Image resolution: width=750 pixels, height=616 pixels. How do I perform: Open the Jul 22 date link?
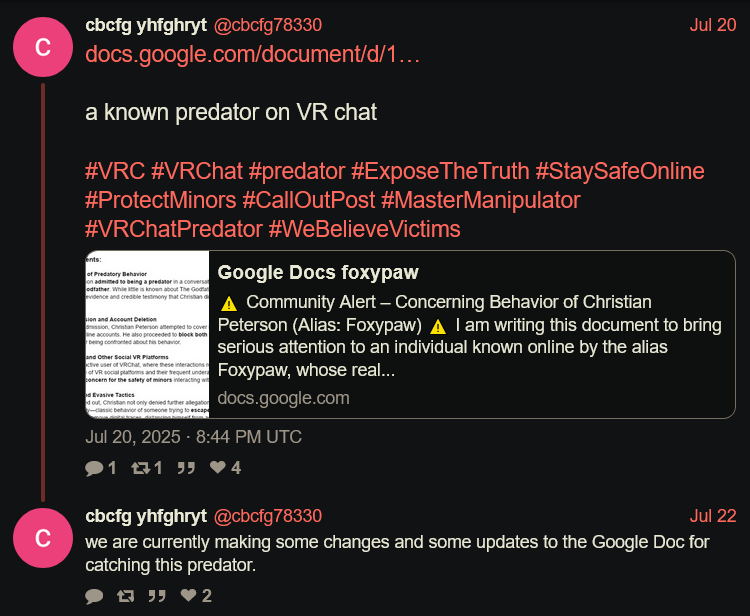click(713, 517)
